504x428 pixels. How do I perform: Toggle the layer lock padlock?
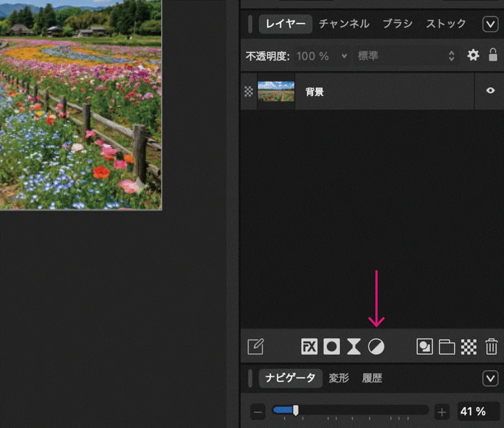point(493,55)
